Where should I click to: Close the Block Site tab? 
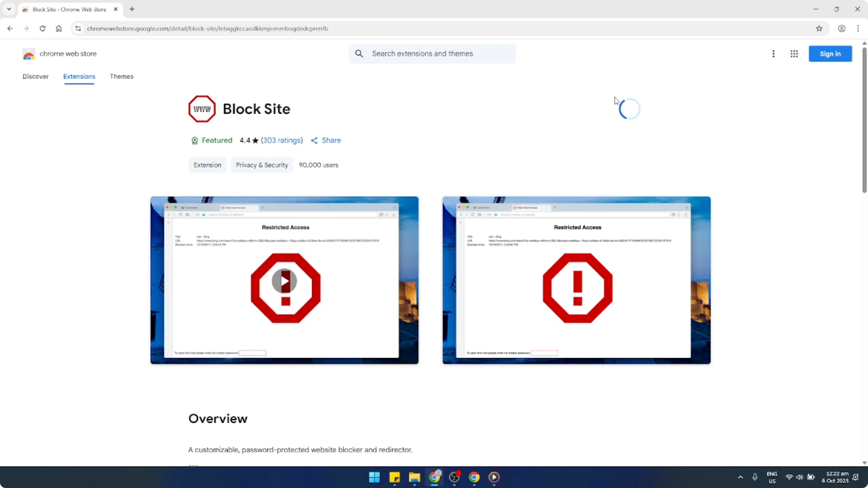point(116,9)
